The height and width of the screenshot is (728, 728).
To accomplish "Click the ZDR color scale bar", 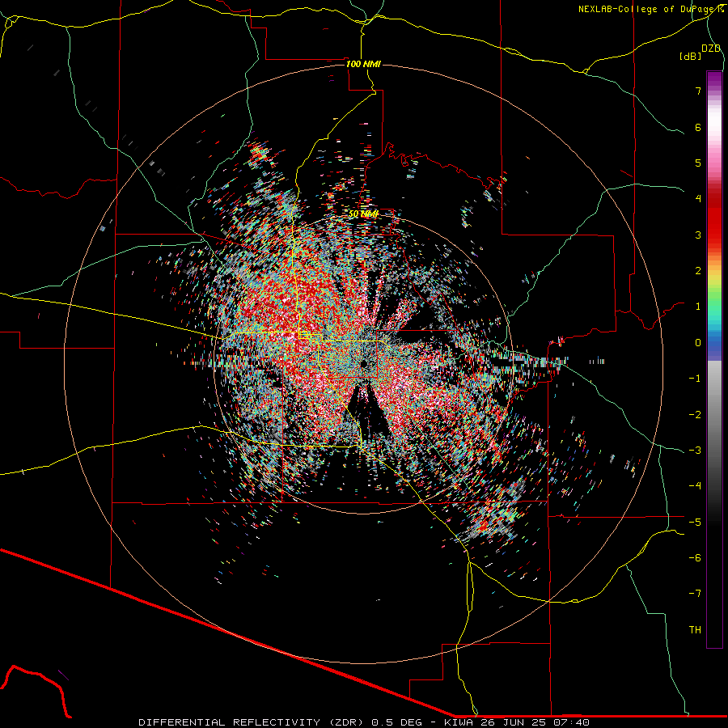I will pos(714,359).
